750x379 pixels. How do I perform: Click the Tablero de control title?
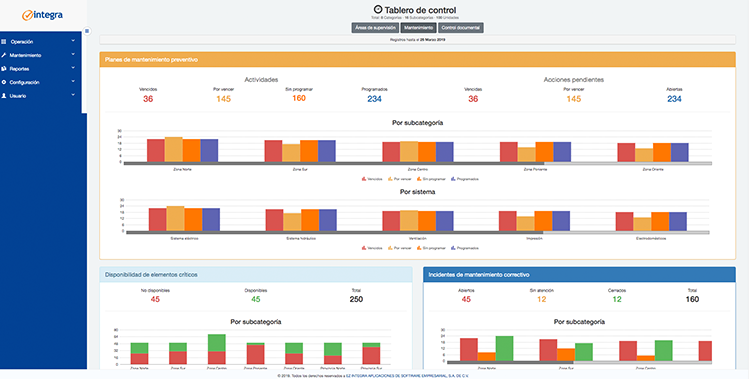tap(420, 10)
